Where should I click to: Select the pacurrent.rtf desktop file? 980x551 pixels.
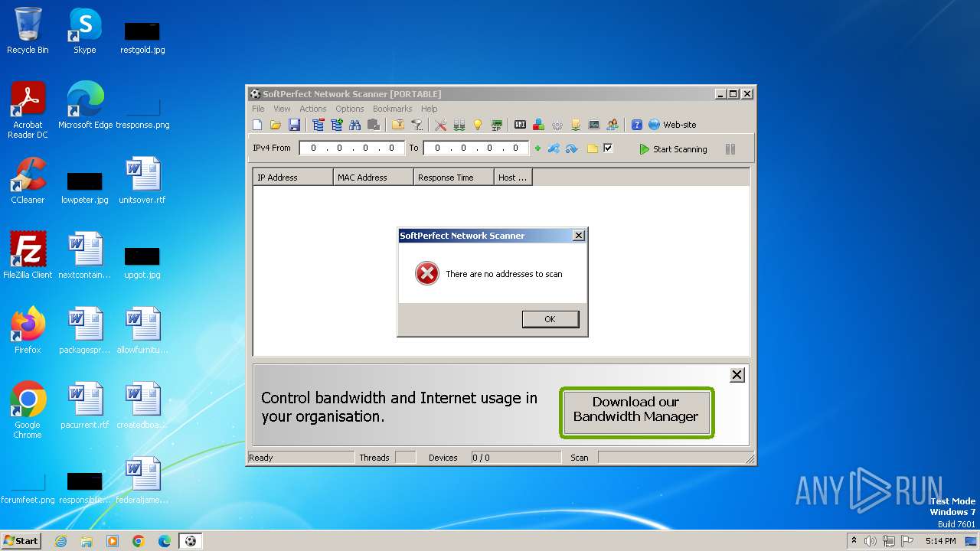coord(85,406)
